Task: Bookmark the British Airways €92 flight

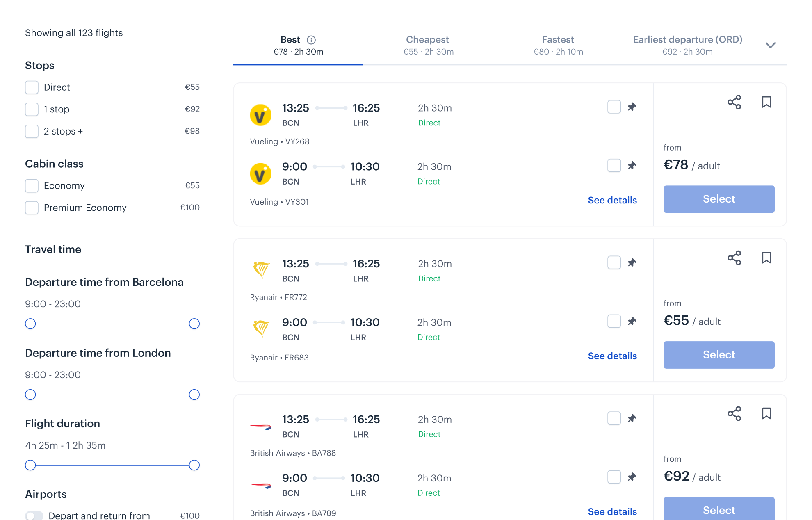Action: click(766, 414)
